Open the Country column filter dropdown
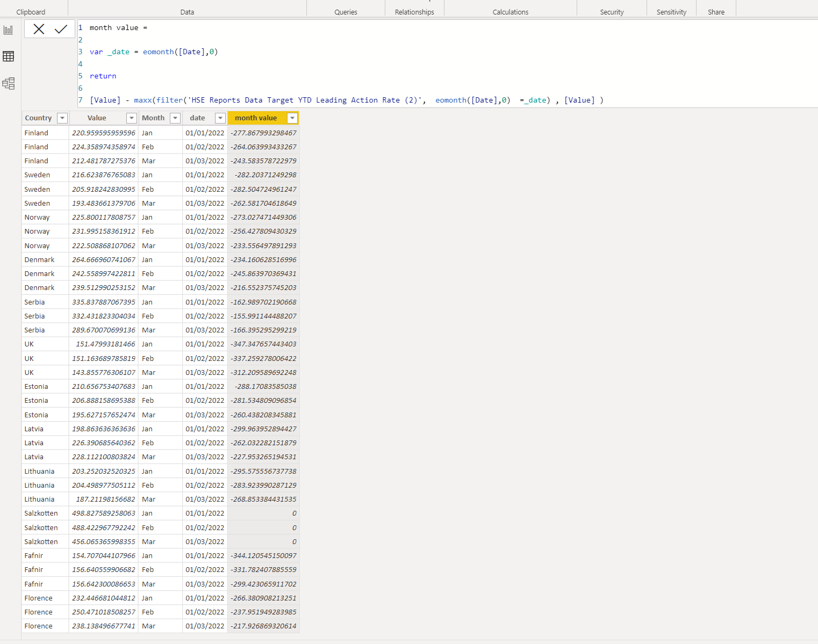The height and width of the screenshot is (644, 818). click(62, 118)
